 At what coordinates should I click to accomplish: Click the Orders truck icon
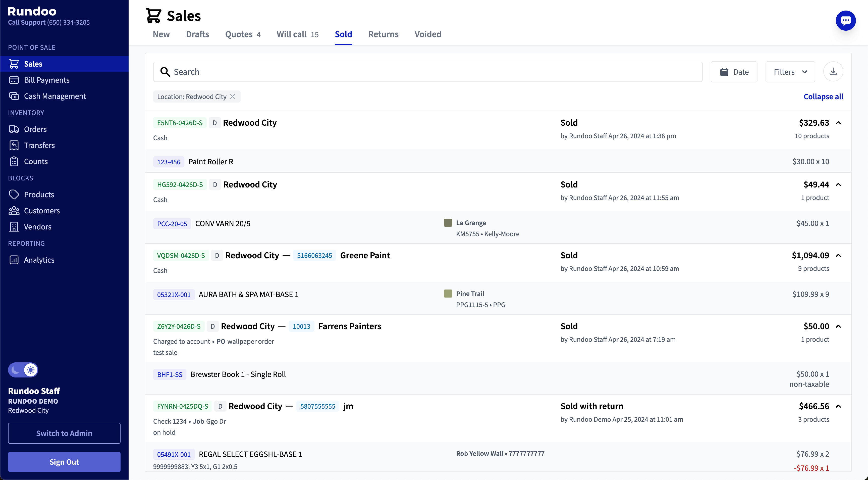tap(14, 129)
